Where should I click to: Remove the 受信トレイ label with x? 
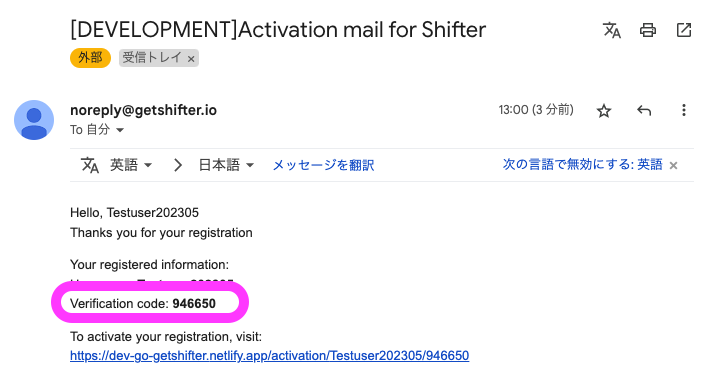[x=191, y=59]
